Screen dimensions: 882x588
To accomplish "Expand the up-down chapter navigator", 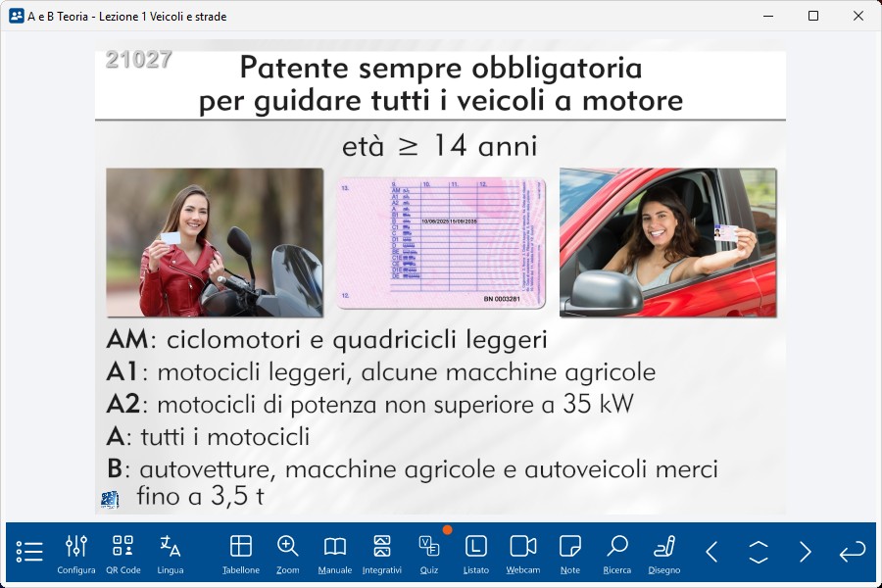I will (759, 552).
